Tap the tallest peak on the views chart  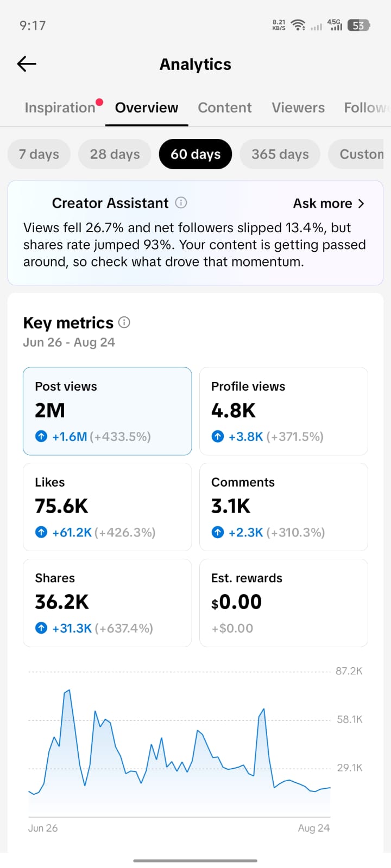coord(69,691)
